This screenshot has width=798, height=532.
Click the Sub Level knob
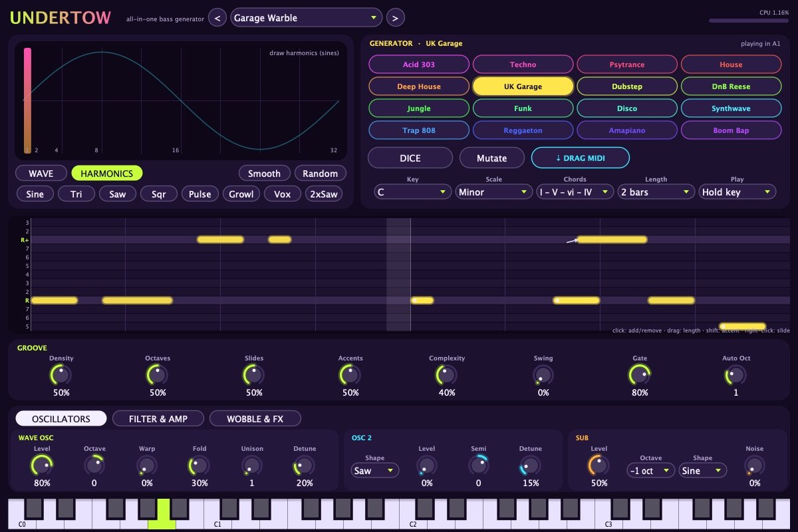(599, 465)
